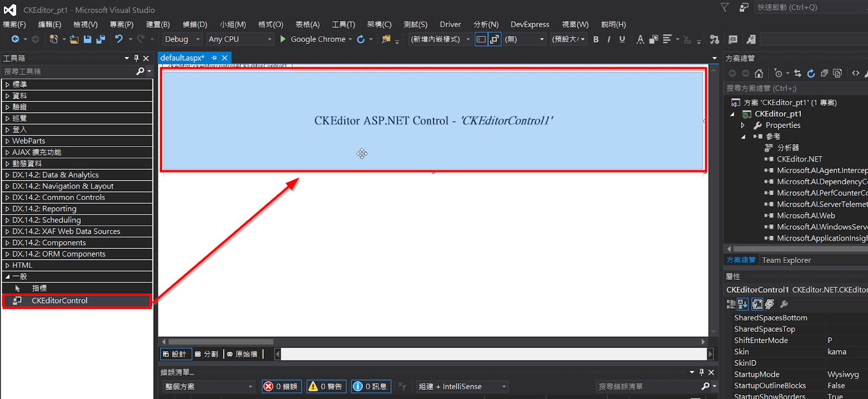Expand the Properties node in Solution Explorer

tap(743, 125)
